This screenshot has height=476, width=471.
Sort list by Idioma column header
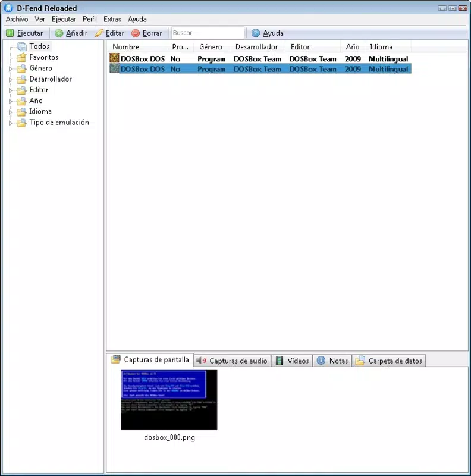[x=388, y=47]
